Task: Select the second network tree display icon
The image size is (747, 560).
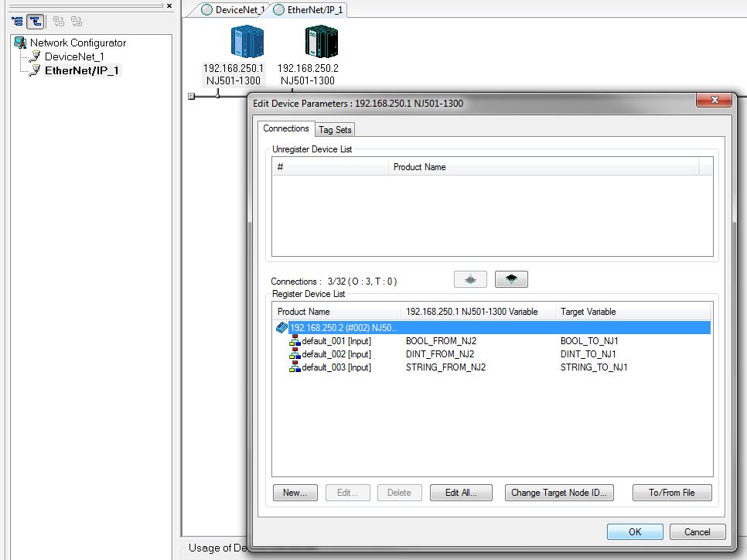Action: (x=35, y=22)
